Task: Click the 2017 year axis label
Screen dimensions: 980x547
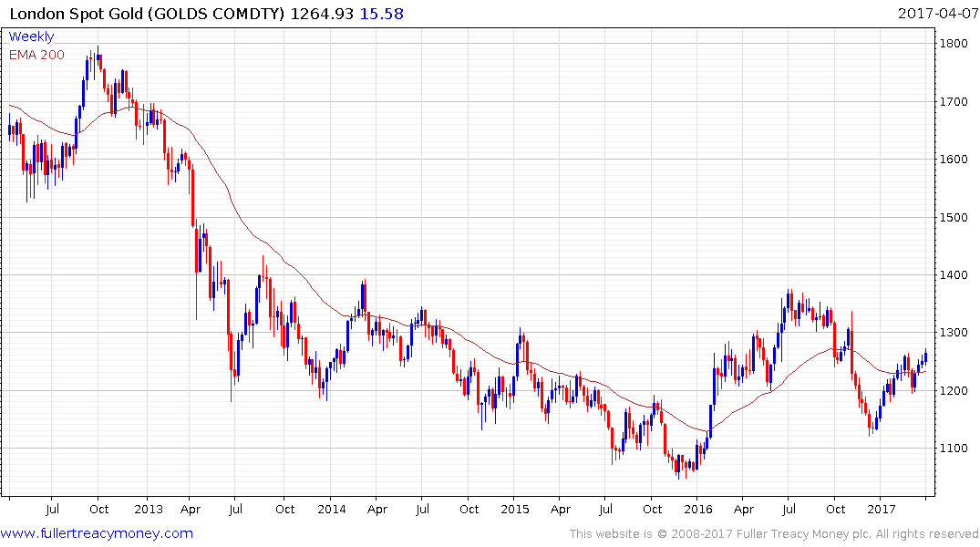Action: [882, 509]
